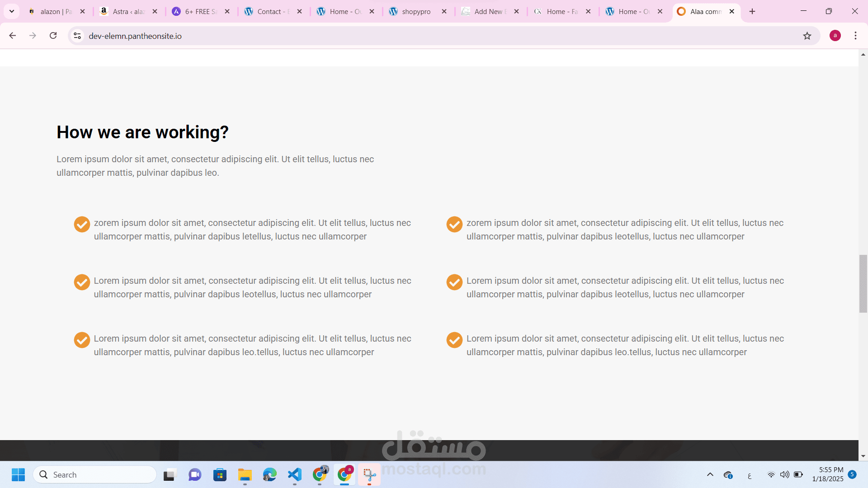868x488 pixels.
Task: Click the profile avatar icon
Action: 835,36
